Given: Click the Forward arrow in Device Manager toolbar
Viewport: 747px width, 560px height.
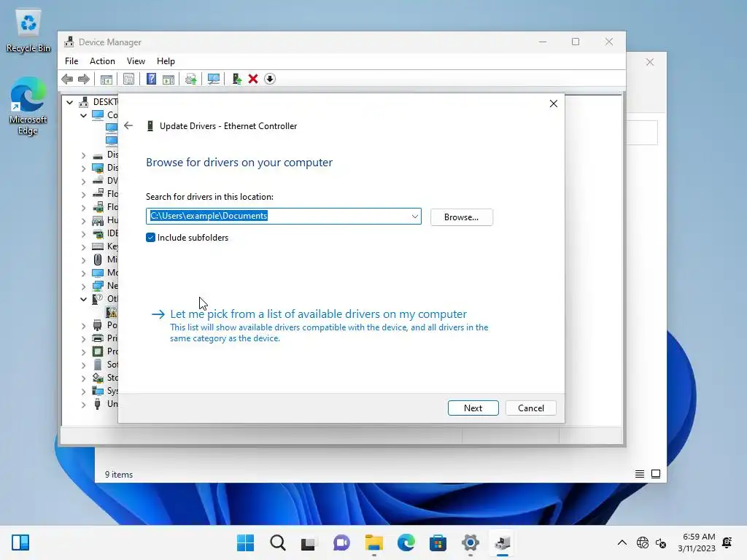Looking at the screenshot, I should [84, 79].
